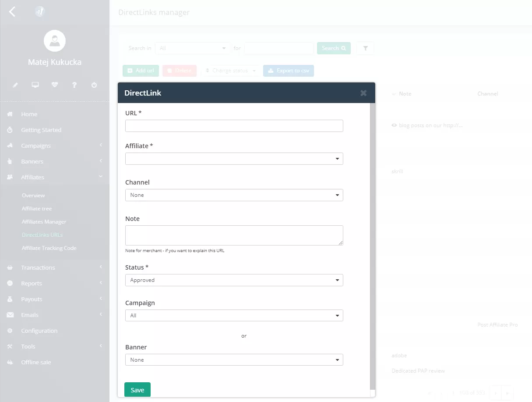This screenshot has height=402, width=532.
Task: Click the power logout icon in the profile bar
Action: 94,85
